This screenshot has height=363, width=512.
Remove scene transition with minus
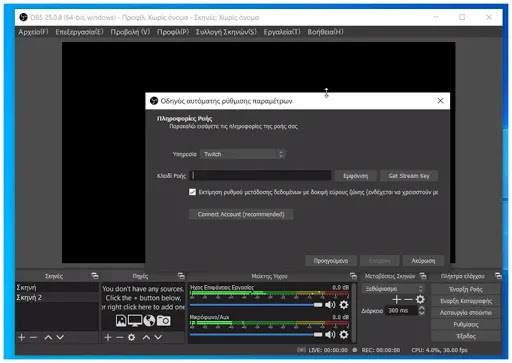click(408, 299)
